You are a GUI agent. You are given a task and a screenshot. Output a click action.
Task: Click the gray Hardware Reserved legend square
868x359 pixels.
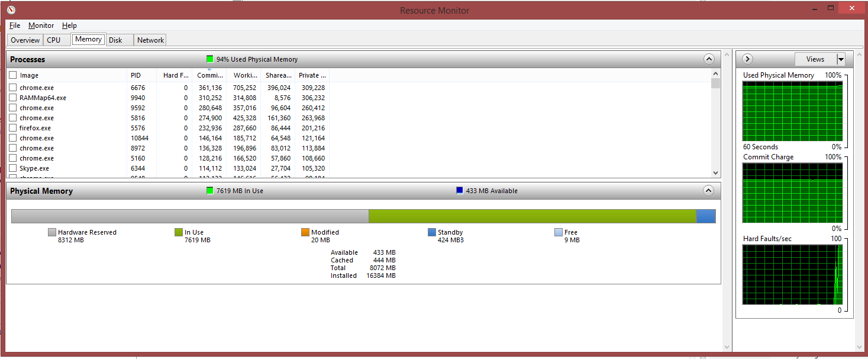click(x=52, y=233)
